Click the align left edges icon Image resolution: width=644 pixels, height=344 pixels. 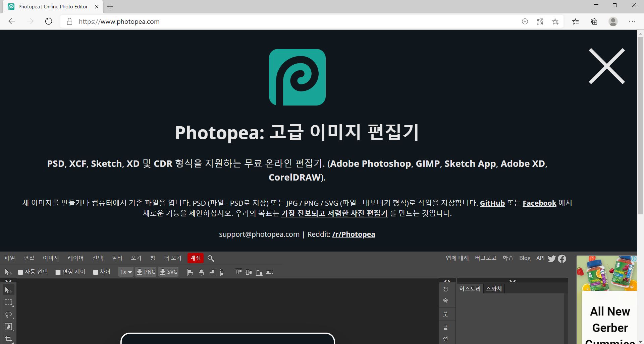click(x=190, y=272)
